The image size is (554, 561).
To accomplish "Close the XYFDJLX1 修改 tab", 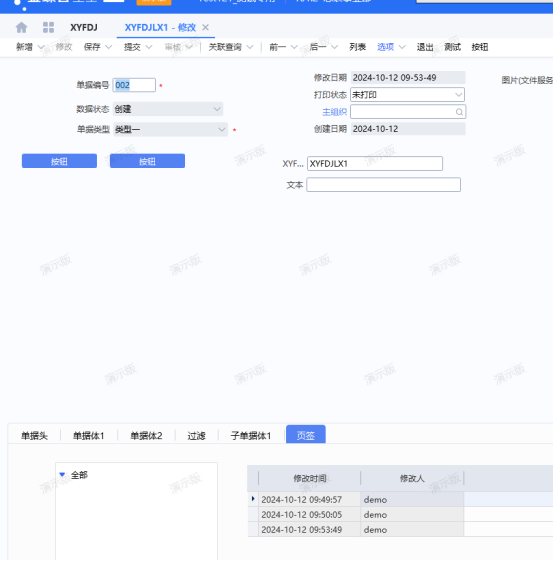I will tap(205, 28).
